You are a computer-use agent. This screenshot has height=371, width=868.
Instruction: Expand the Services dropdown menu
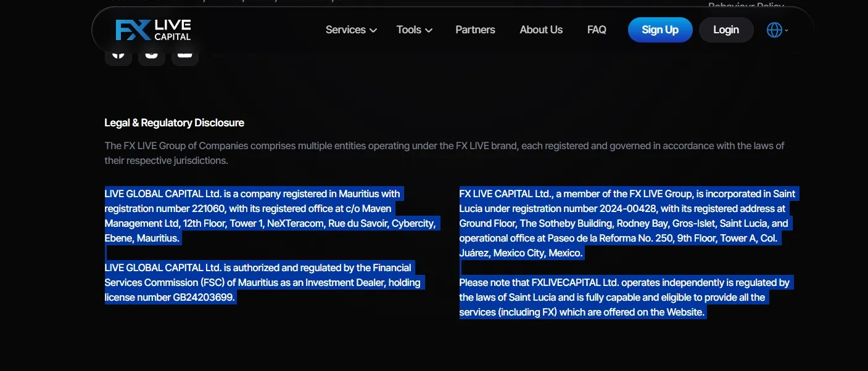pyautogui.click(x=351, y=30)
